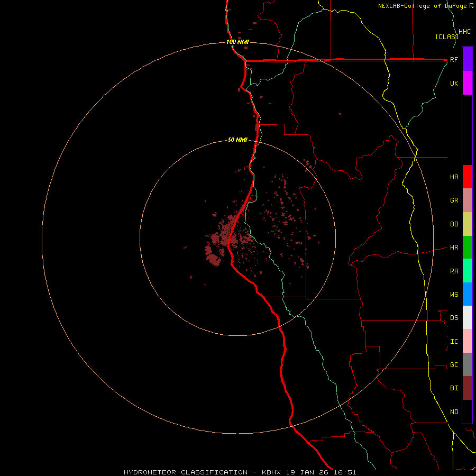Select the IC pink legend swatch
This screenshot has height=476, width=476.
point(467,341)
